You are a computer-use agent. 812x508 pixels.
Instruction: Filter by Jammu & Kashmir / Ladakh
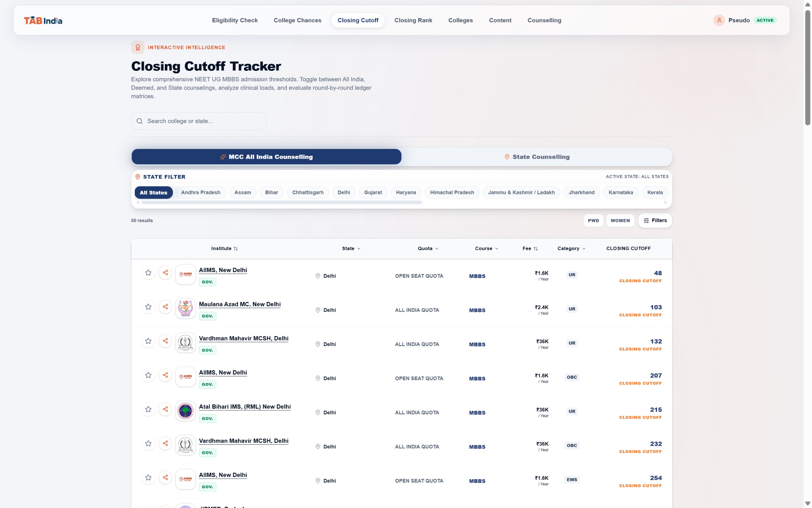pyautogui.click(x=521, y=192)
